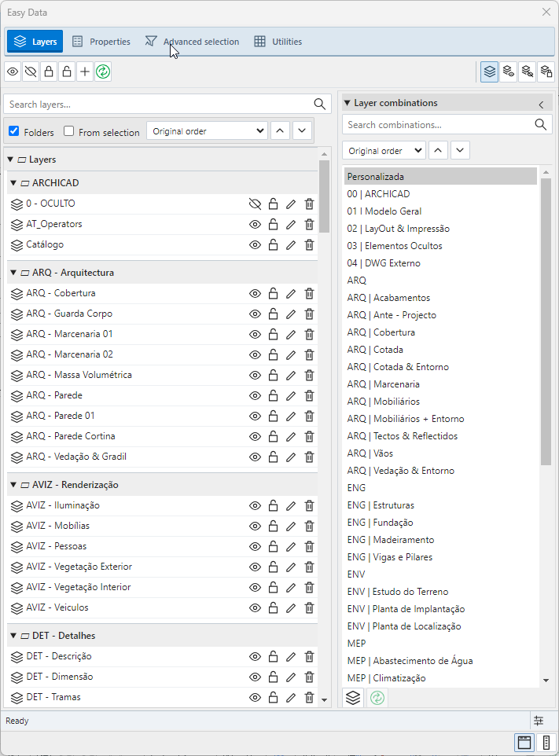Collapse the Layers root folder
Image resolution: width=559 pixels, height=756 pixels.
coord(10,159)
